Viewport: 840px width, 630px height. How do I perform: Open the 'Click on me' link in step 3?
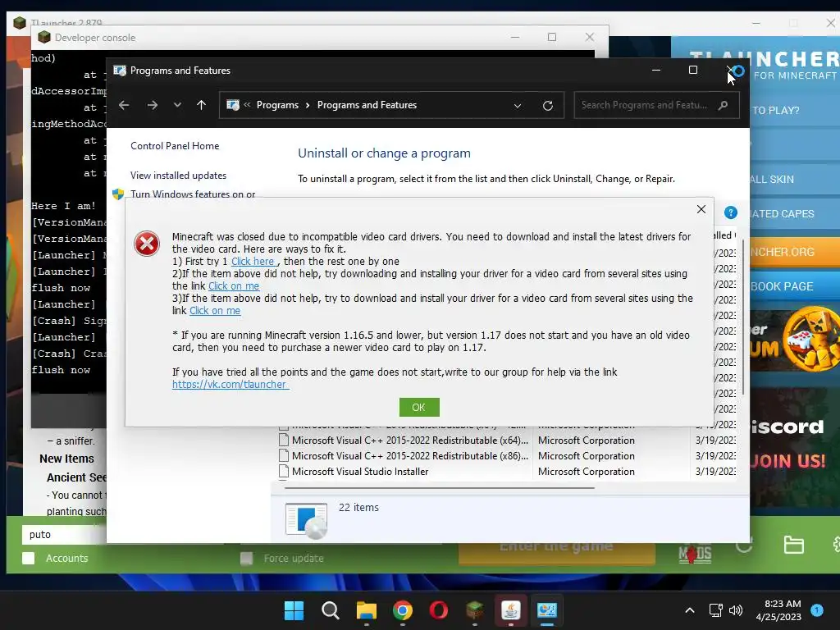pyautogui.click(x=215, y=311)
